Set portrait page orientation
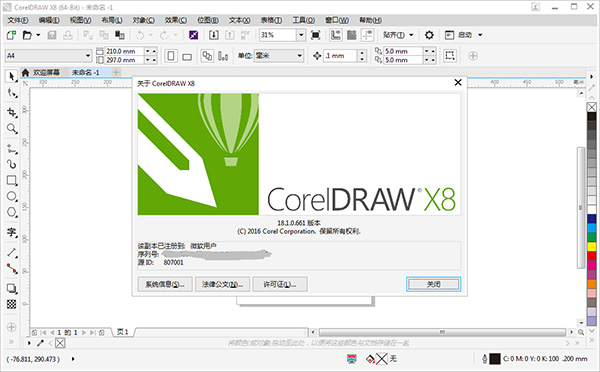 171,56
